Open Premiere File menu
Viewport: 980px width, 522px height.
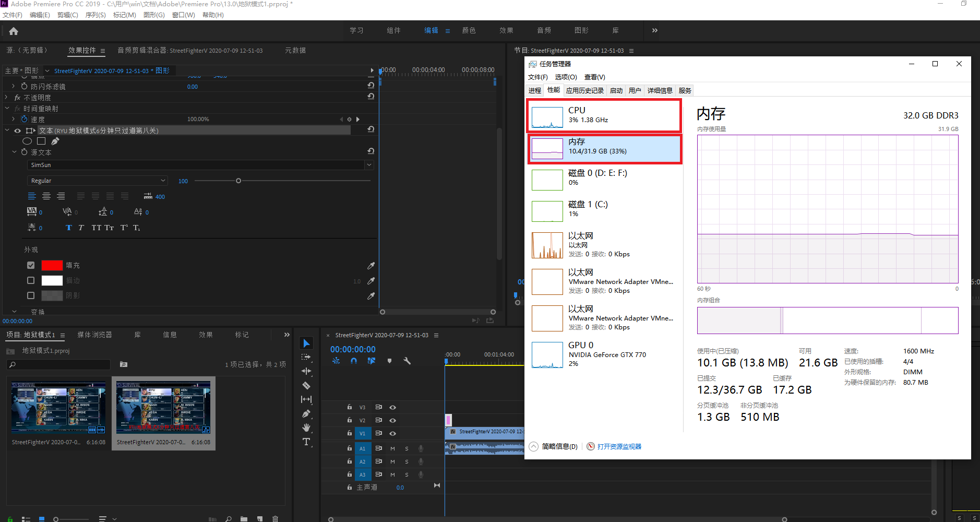(x=13, y=15)
